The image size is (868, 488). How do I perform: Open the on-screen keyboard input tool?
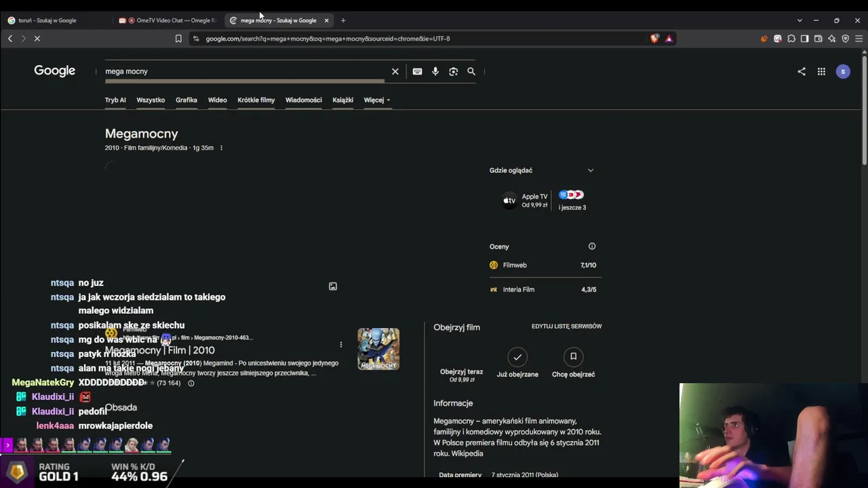click(x=417, y=71)
